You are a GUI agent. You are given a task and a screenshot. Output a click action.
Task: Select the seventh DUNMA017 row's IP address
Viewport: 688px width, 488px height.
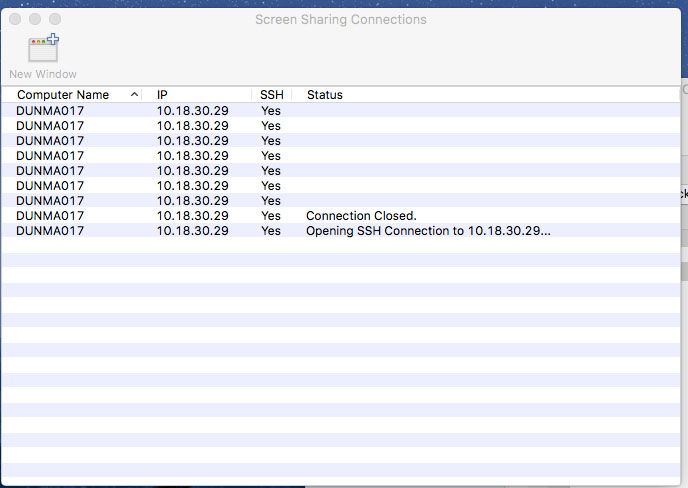pos(193,201)
